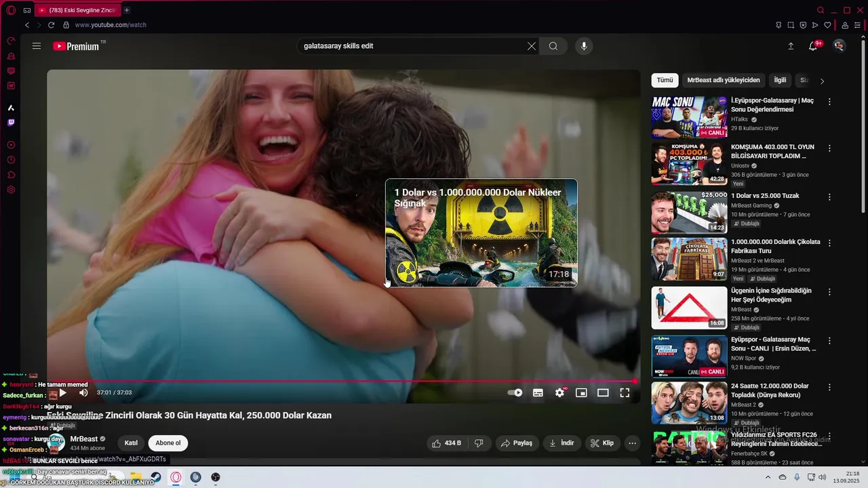Seek on the red video progress bar
868x488 pixels.
point(342,381)
